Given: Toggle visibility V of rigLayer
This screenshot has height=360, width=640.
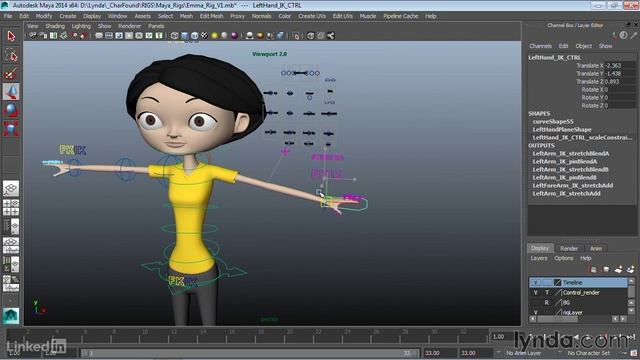Looking at the screenshot, I should tap(536, 312).
